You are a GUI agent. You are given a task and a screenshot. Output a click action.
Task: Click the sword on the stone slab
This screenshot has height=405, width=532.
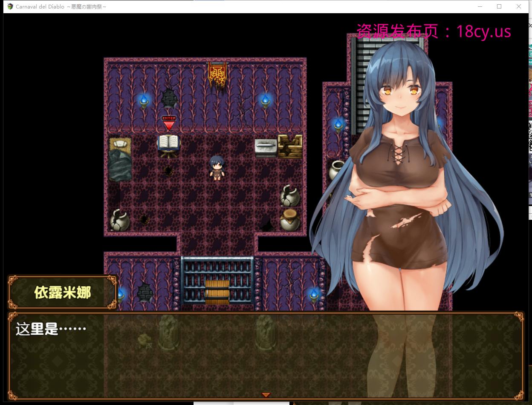[x=266, y=147]
